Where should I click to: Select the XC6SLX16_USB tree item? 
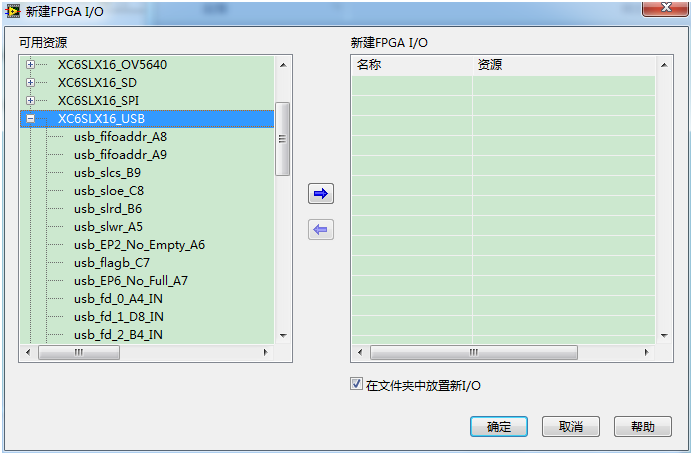click(x=101, y=119)
